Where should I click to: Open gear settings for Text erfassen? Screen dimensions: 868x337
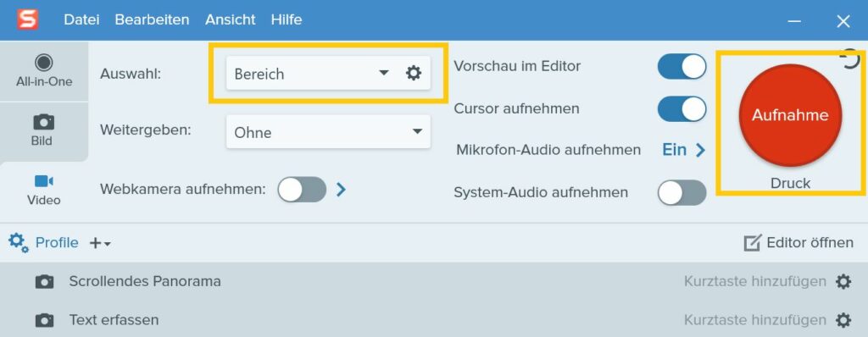pos(843,320)
